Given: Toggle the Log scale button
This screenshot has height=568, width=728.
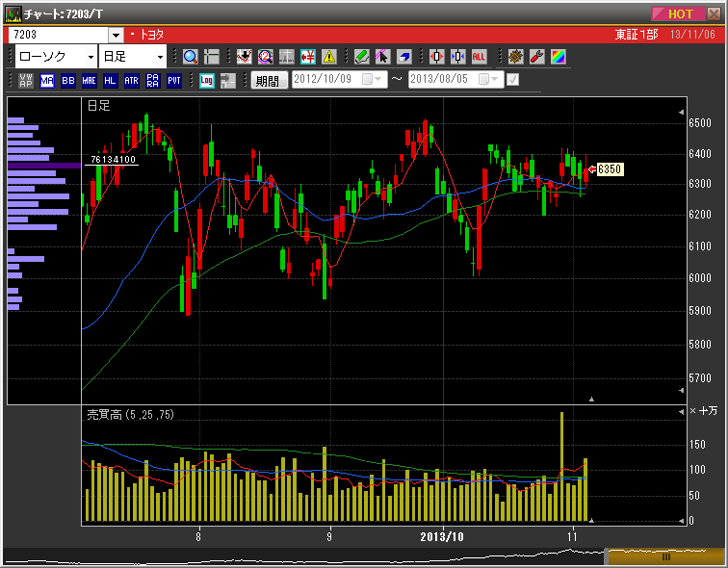Looking at the screenshot, I should [206, 81].
